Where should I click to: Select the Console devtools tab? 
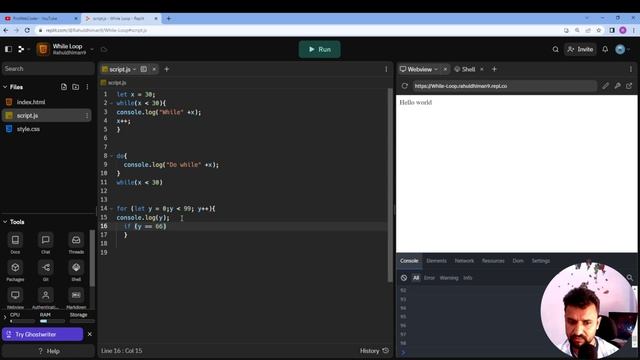[409, 261]
